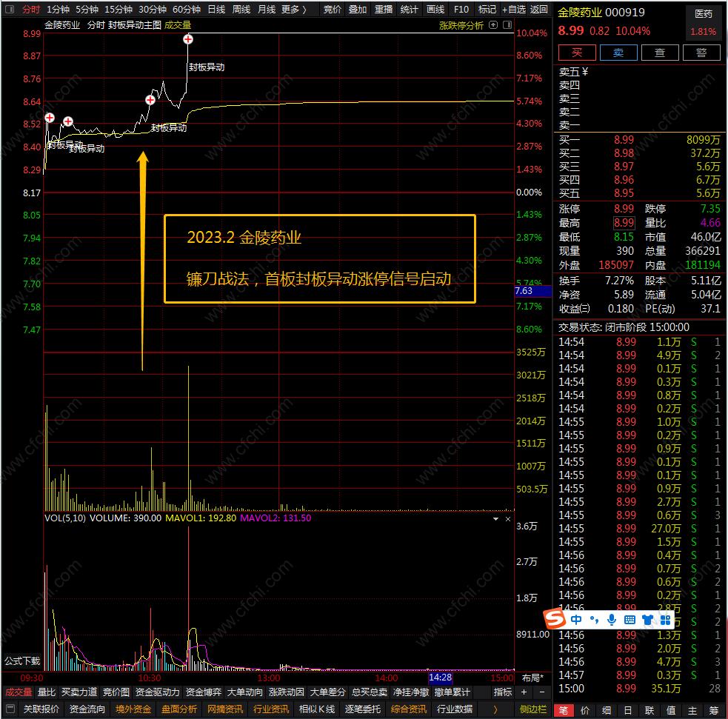728x719 pixels.
Task: Click the plus button next to 指标
Action: 524,692
